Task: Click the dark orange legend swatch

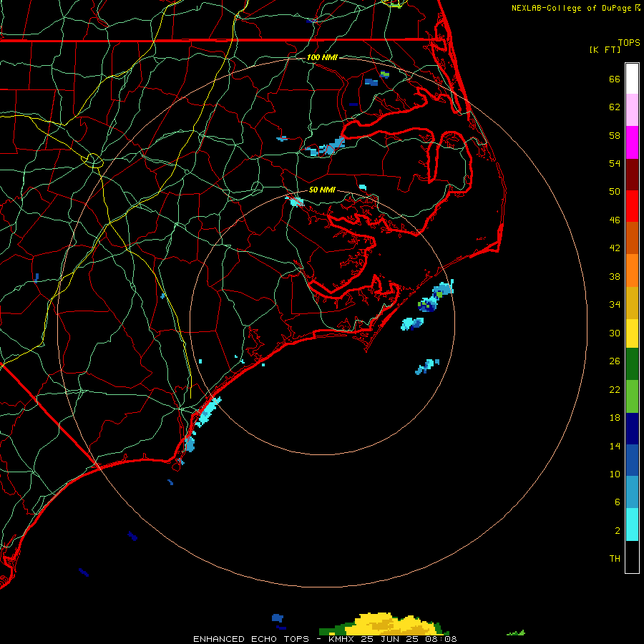Action: tap(632, 238)
